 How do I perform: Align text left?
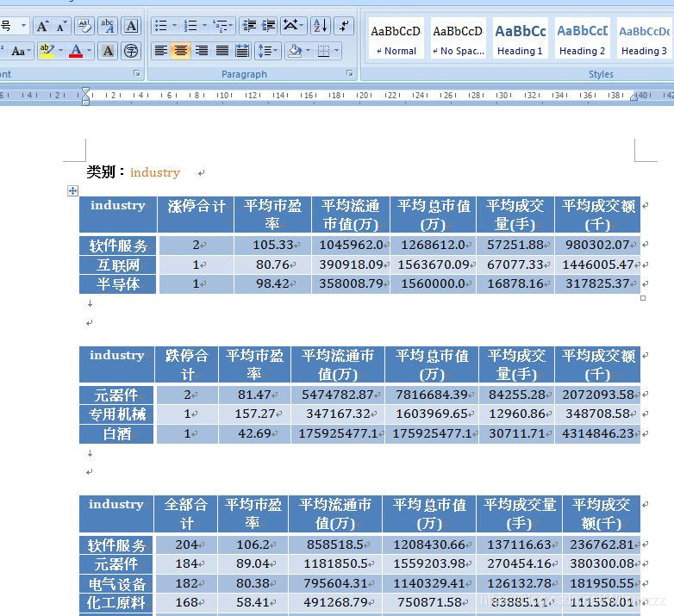point(161,51)
